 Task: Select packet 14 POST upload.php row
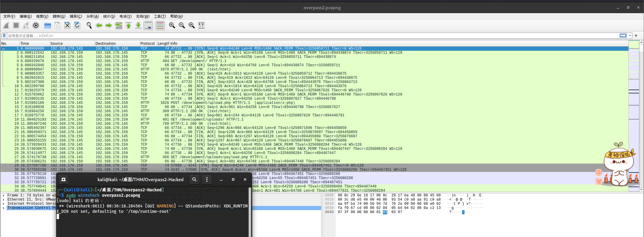[x=315, y=103]
